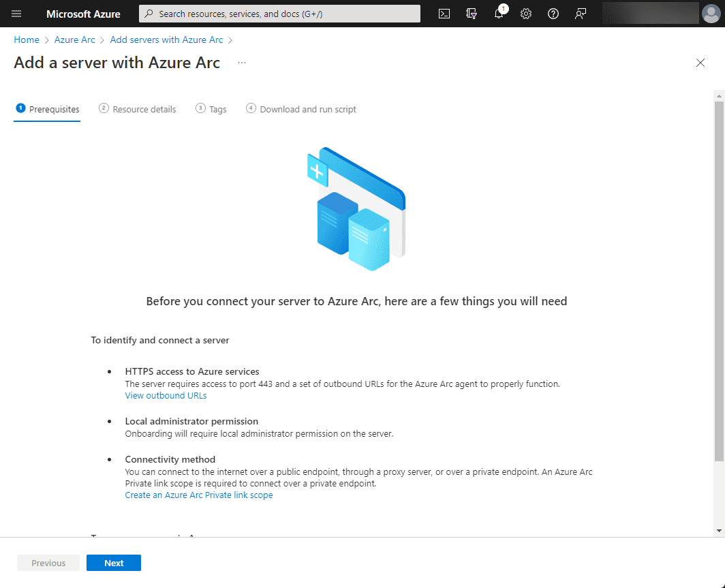This screenshot has width=725, height=588.
Task: Navigate to Home breadcrumb
Action: [x=27, y=40]
